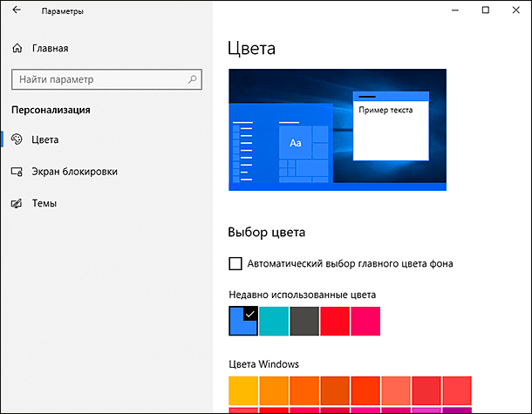Choose the fifth red-orange Windows swatch
The image size is (532, 414).
(x=365, y=390)
